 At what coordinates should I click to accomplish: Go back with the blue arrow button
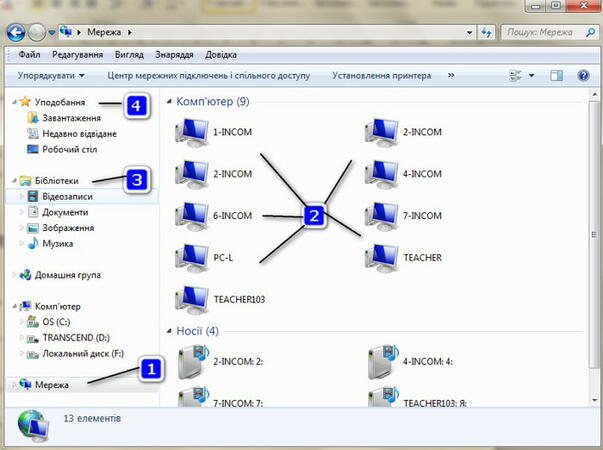16,33
